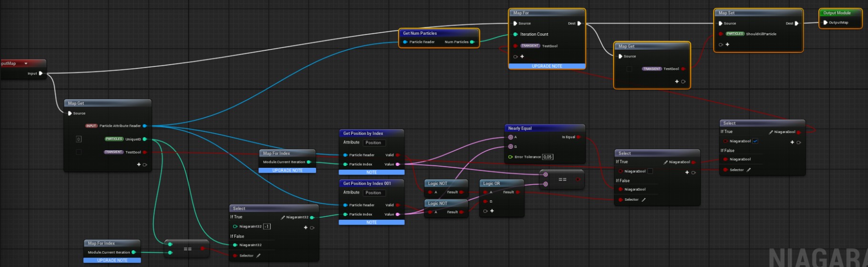Image resolution: width=868 pixels, height=267 pixels.
Task: Click the pencil icon beside NiagaraInt32 output
Action: tap(283, 217)
